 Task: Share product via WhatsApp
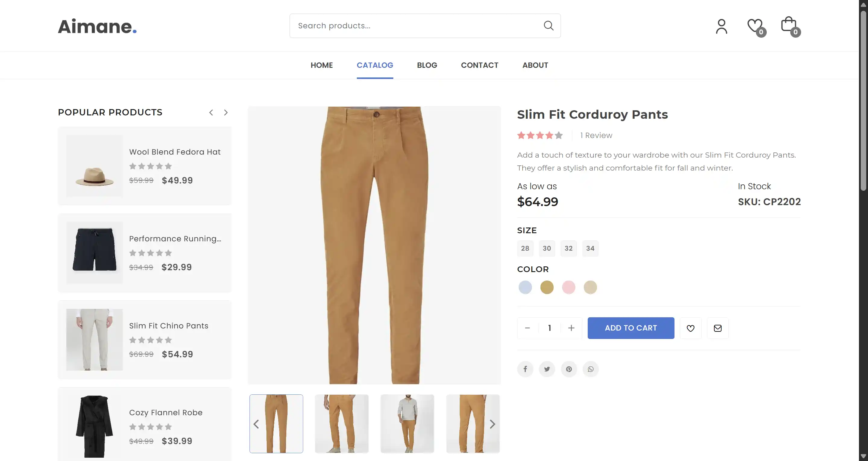[x=590, y=369]
